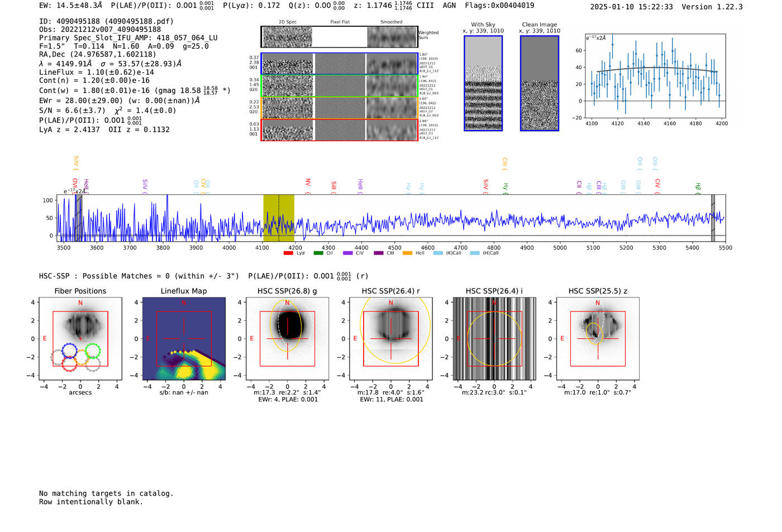Select the blue-bordered 2D spectrum fiber row

339,64
